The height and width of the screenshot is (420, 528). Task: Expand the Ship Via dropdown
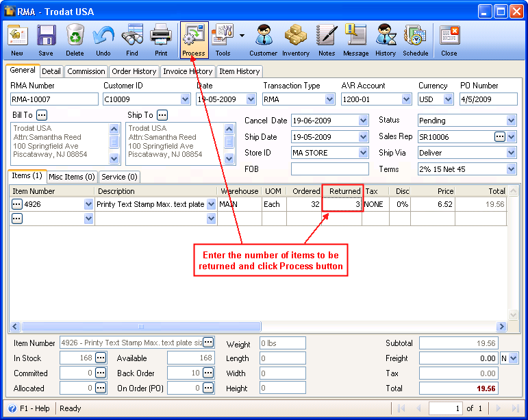coord(511,153)
